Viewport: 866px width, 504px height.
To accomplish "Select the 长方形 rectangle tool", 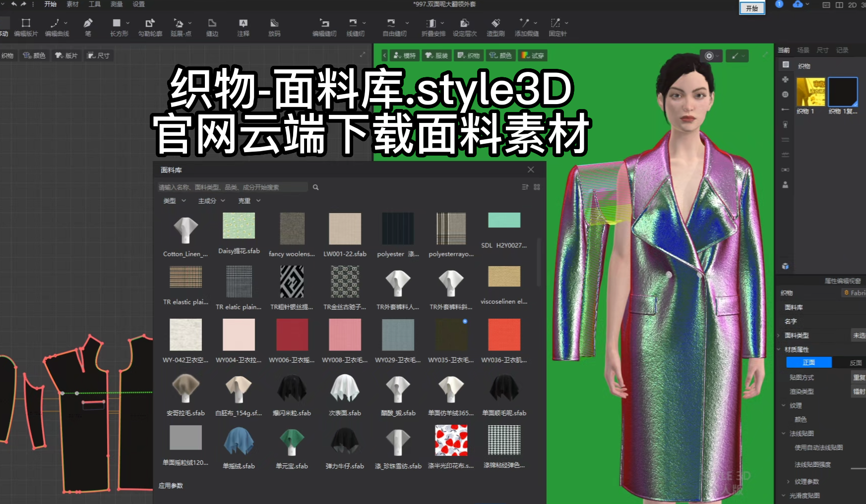I will pyautogui.click(x=119, y=27).
